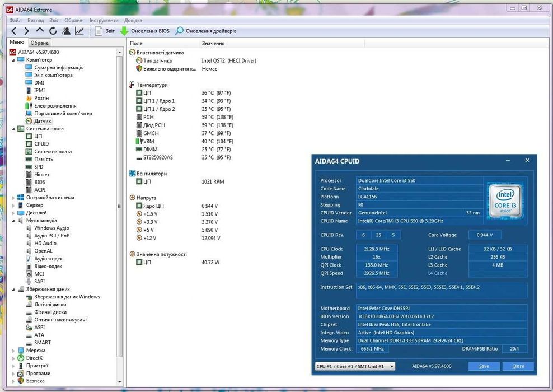Save the CPUID report

click(484, 366)
